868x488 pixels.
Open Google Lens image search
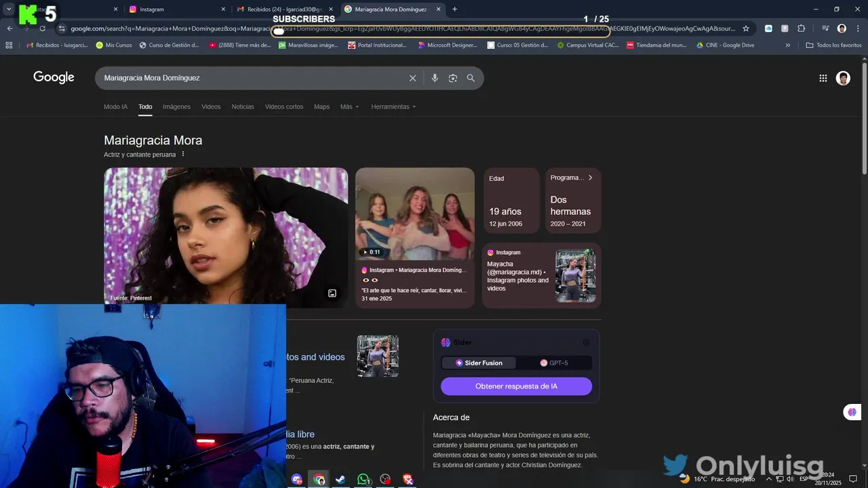coord(453,78)
